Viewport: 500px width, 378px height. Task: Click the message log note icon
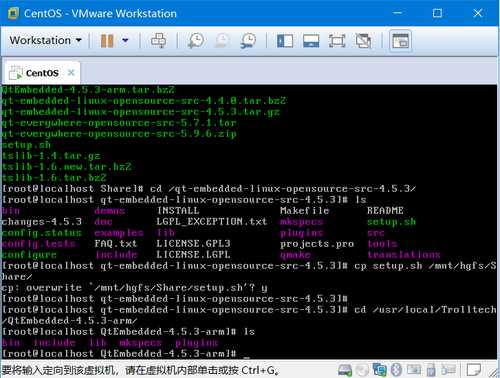pyautogui.click(x=474, y=370)
